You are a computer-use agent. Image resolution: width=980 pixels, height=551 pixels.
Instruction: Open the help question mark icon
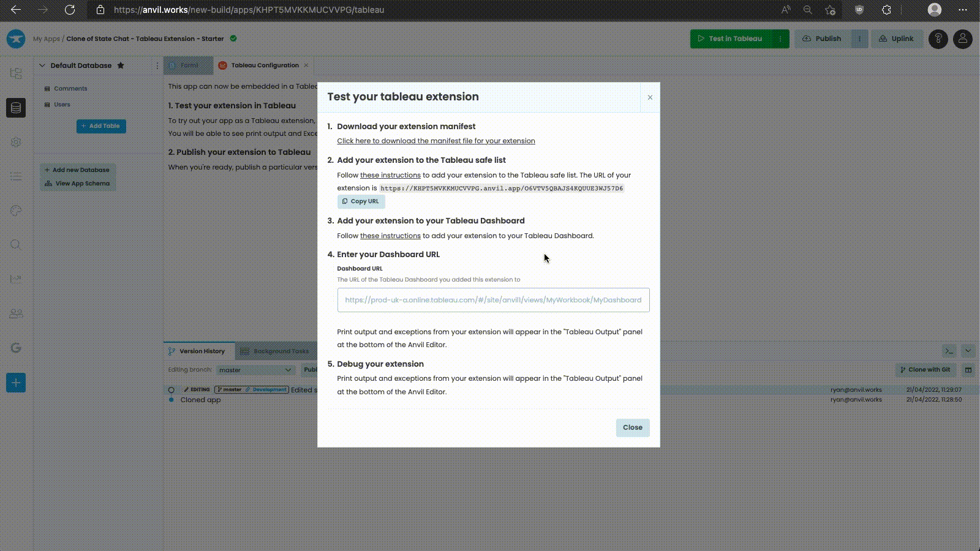(x=938, y=39)
